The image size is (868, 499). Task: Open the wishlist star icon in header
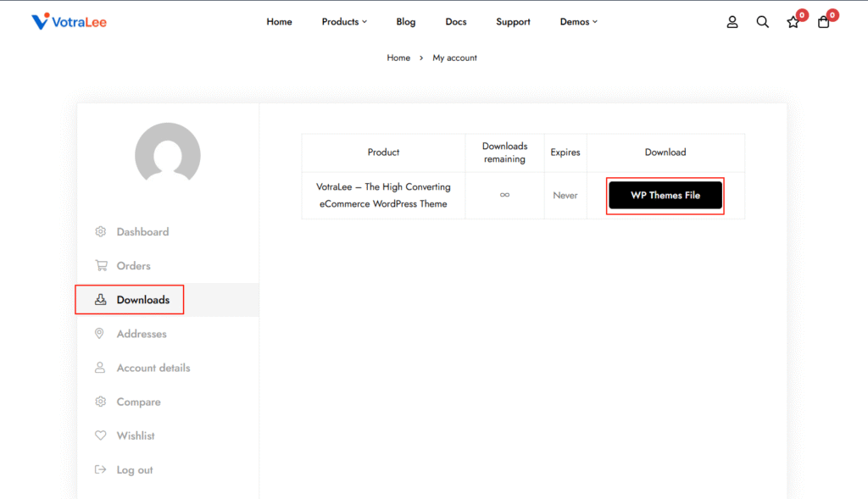pyautogui.click(x=793, y=22)
